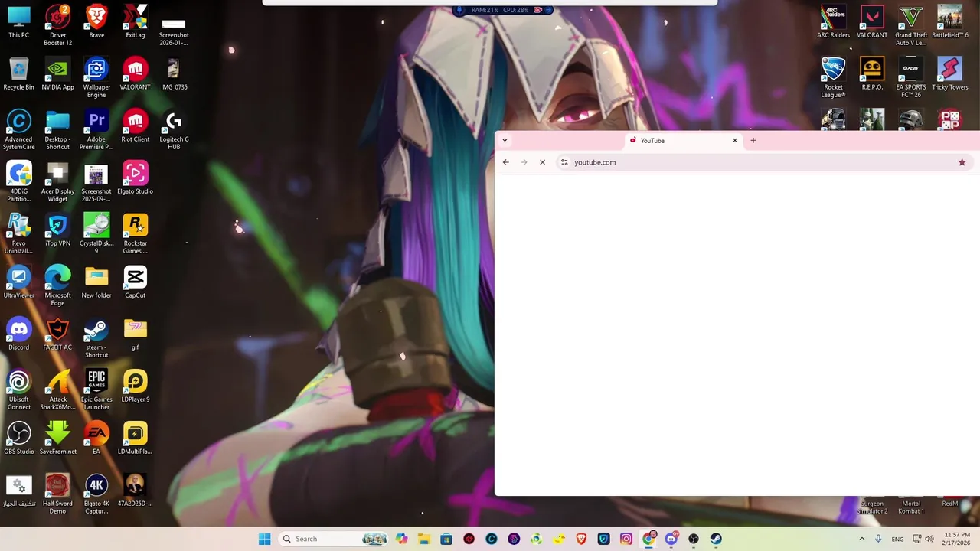Open Steam from the taskbar
This screenshot has width=980, height=551.
pos(716,539)
